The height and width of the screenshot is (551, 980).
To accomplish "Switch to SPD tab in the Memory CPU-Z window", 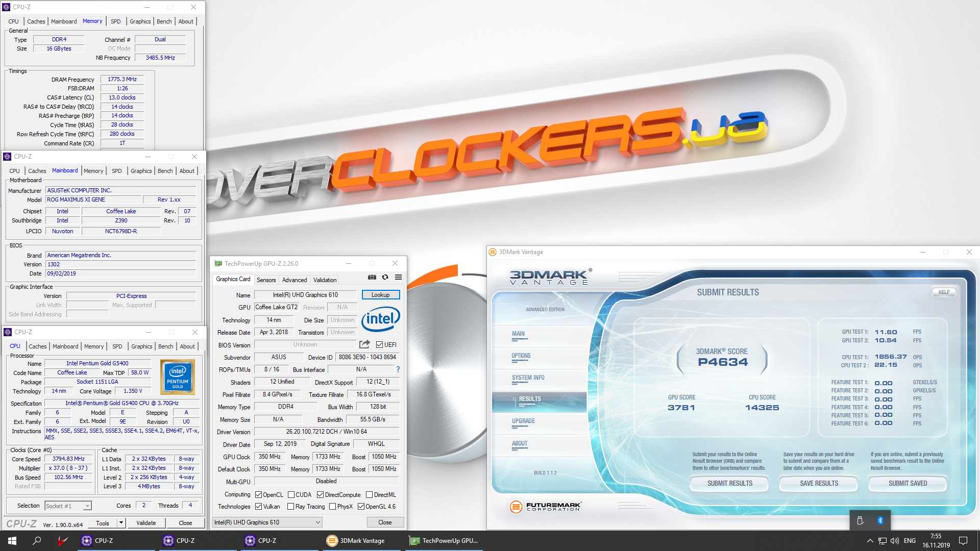I will (116, 21).
